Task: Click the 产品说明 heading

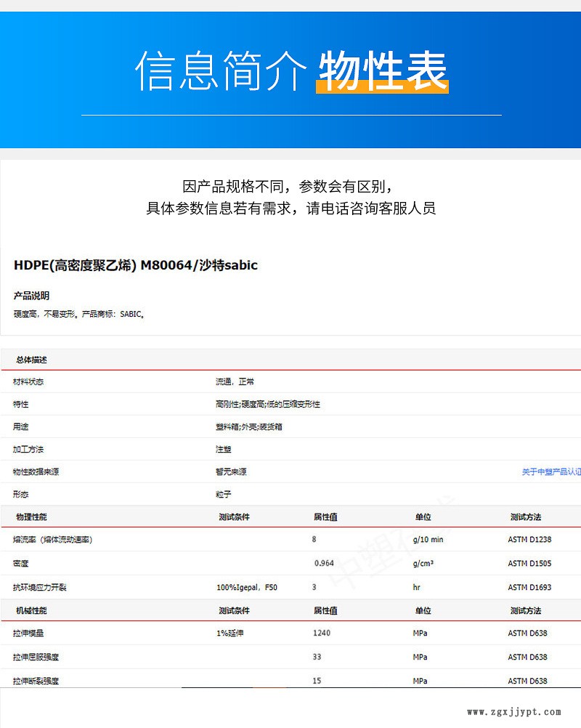Action: 31,296
